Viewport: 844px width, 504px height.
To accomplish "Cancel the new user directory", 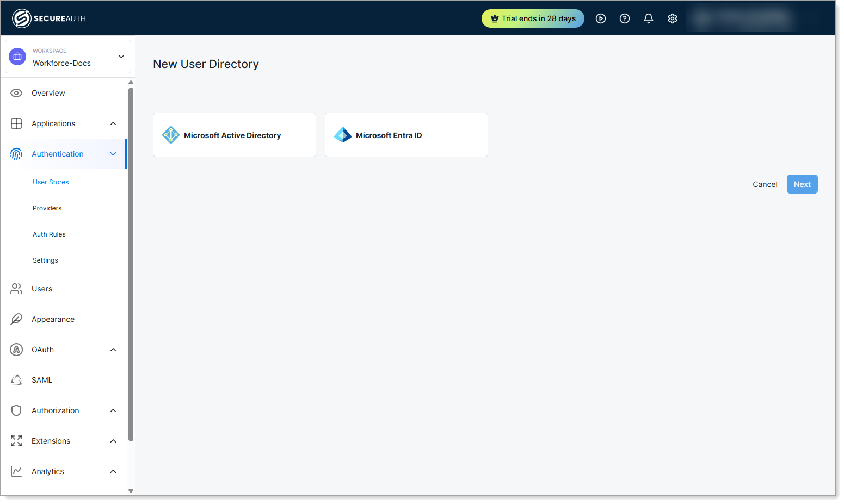I will pos(765,184).
